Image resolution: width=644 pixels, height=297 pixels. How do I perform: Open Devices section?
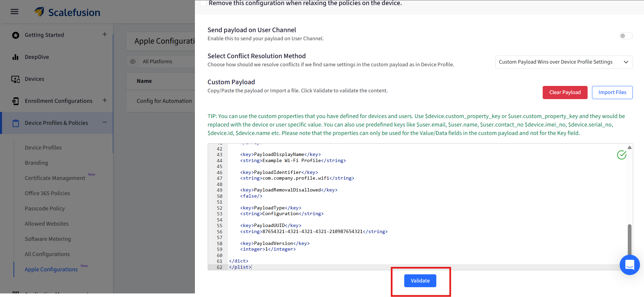point(34,79)
